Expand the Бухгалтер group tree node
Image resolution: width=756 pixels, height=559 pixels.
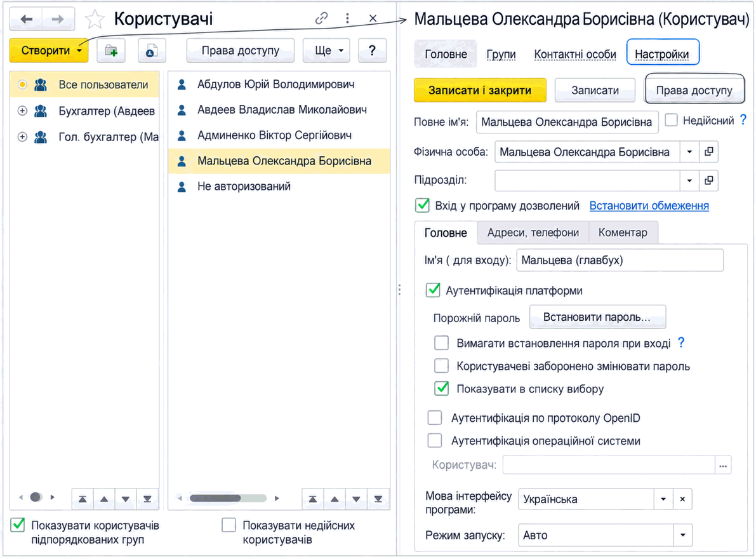(x=22, y=111)
